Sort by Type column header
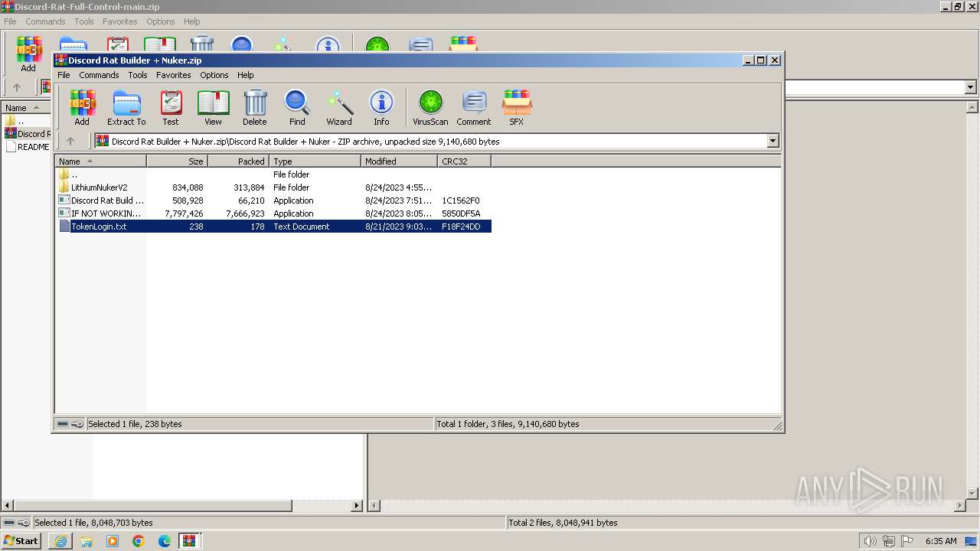 [x=315, y=161]
